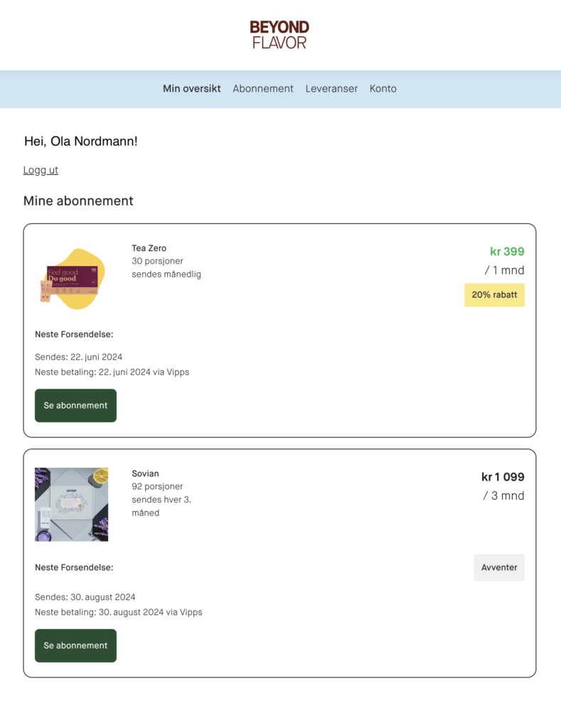Click the Sovian product thumbnail
The image size is (561, 728).
pos(72,504)
